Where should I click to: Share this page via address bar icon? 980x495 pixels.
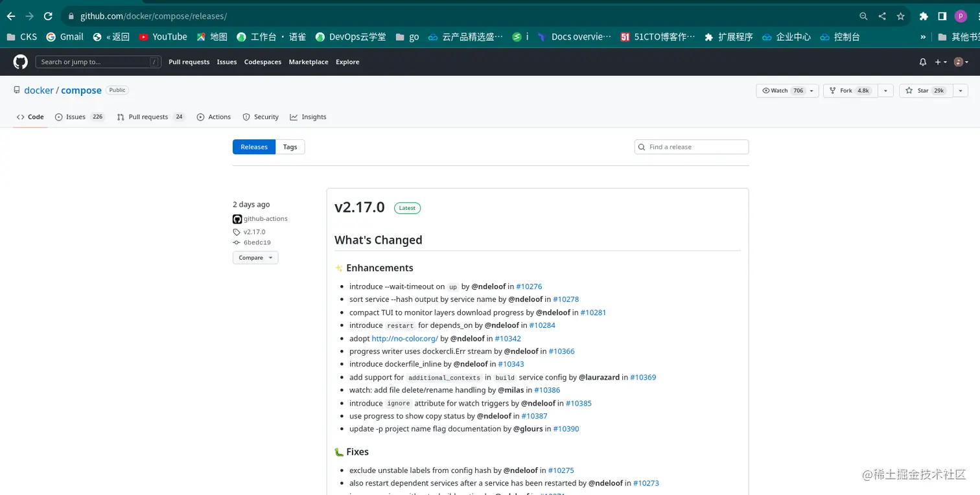882,16
